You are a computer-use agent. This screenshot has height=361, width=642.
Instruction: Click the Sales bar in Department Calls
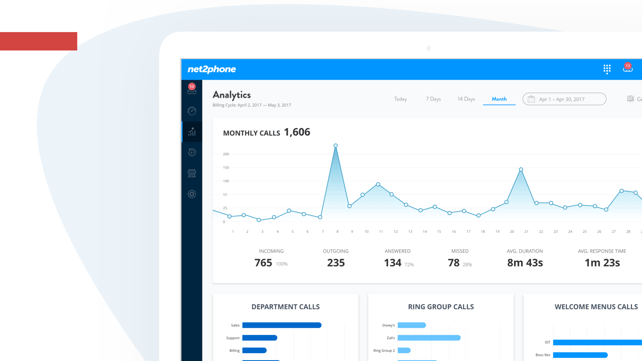pos(282,325)
